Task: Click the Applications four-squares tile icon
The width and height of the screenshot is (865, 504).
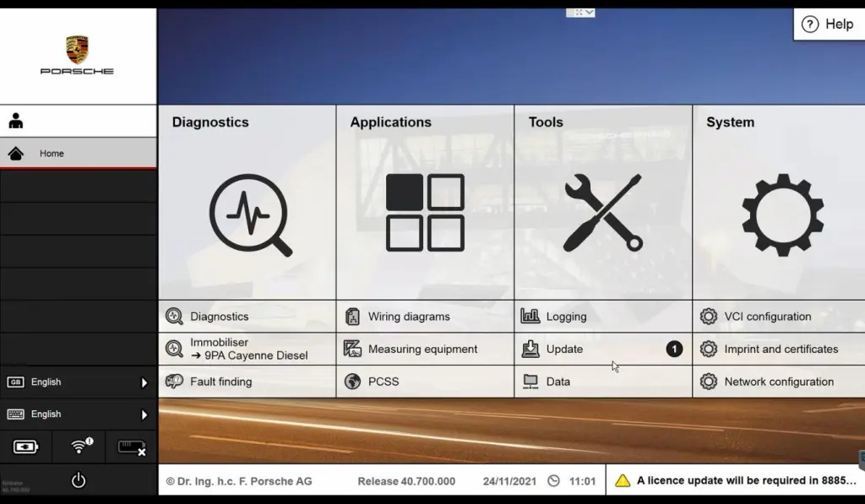Action: point(425,213)
